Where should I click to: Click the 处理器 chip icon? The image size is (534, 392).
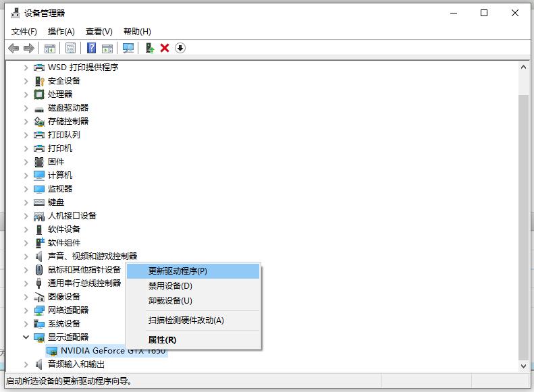39,94
